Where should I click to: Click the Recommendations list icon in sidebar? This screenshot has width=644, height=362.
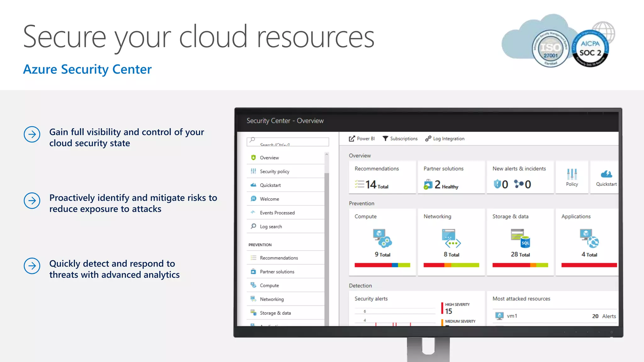pyautogui.click(x=253, y=258)
